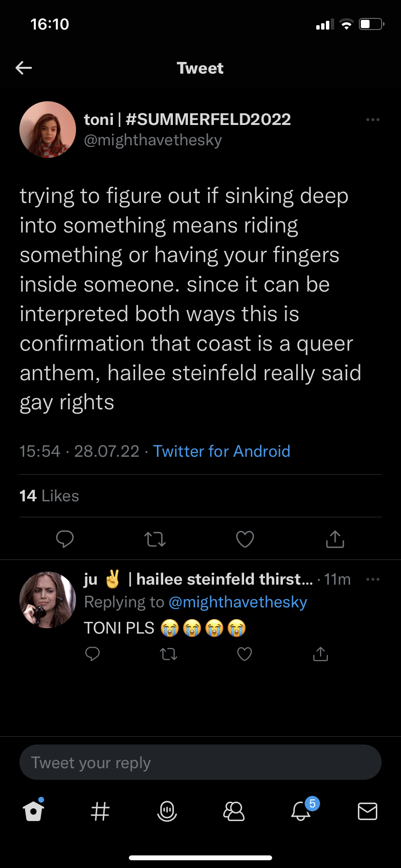401x868 pixels.
Task: Retweet ju's reply
Action: click(169, 654)
